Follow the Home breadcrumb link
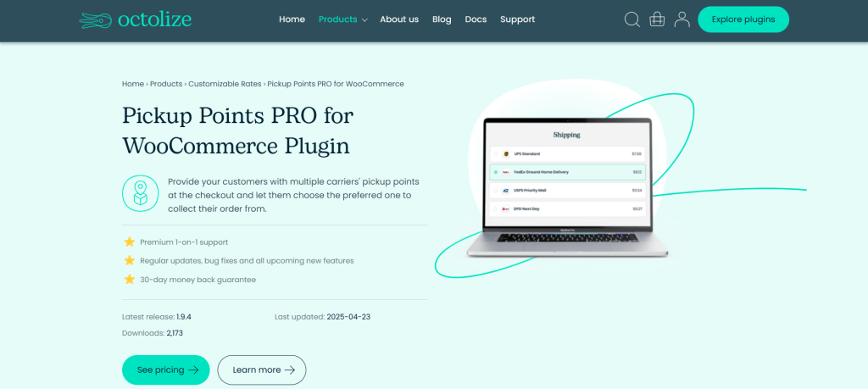 coord(133,84)
